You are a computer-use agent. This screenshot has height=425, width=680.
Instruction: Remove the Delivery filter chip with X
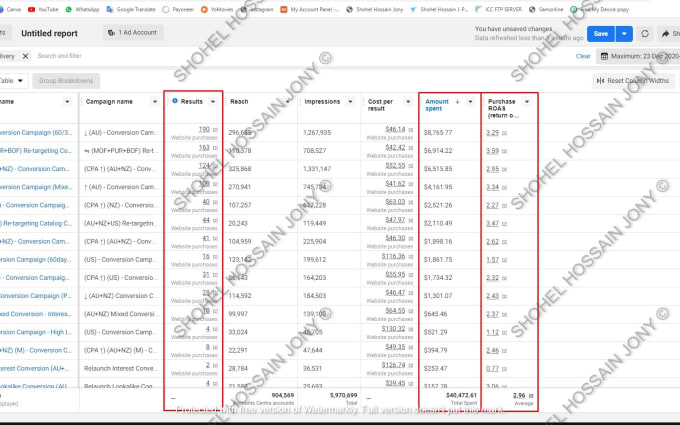point(26,56)
